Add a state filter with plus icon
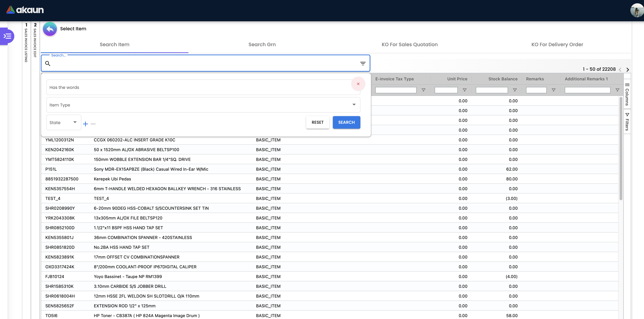 pyautogui.click(x=85, y=124)
